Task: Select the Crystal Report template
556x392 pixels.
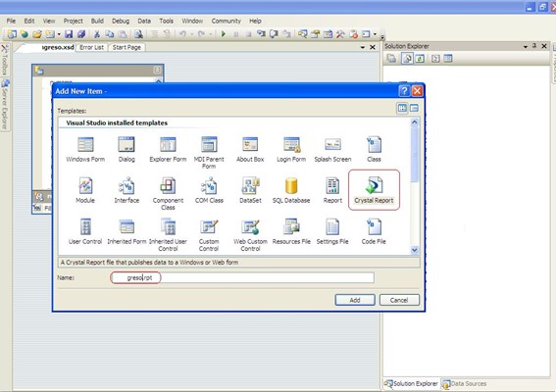Action: point(374,190)
